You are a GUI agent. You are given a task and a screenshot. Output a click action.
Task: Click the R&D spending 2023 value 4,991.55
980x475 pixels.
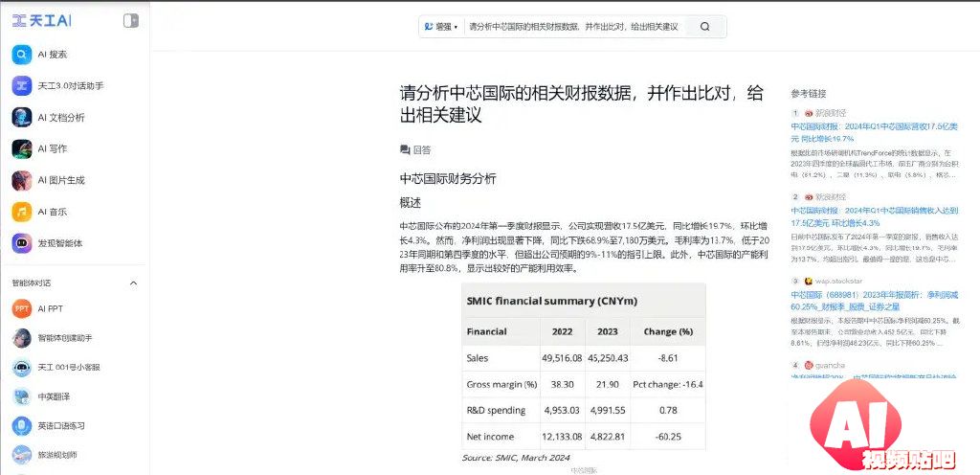[607, 410]
